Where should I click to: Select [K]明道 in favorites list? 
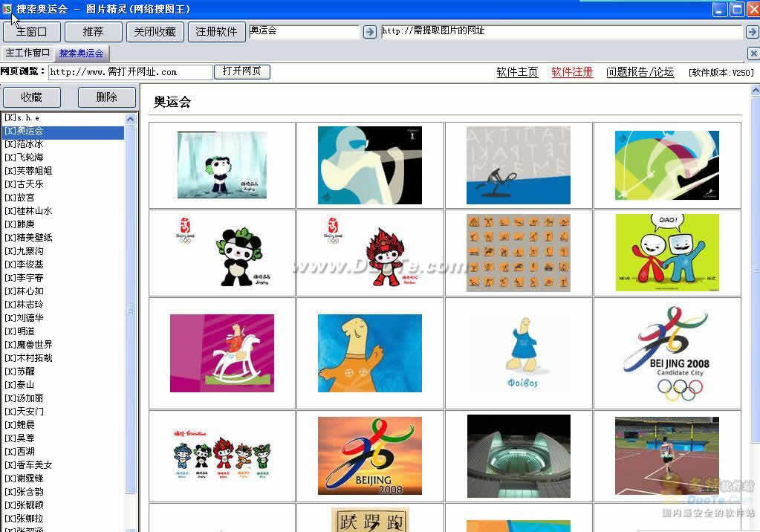64,331
